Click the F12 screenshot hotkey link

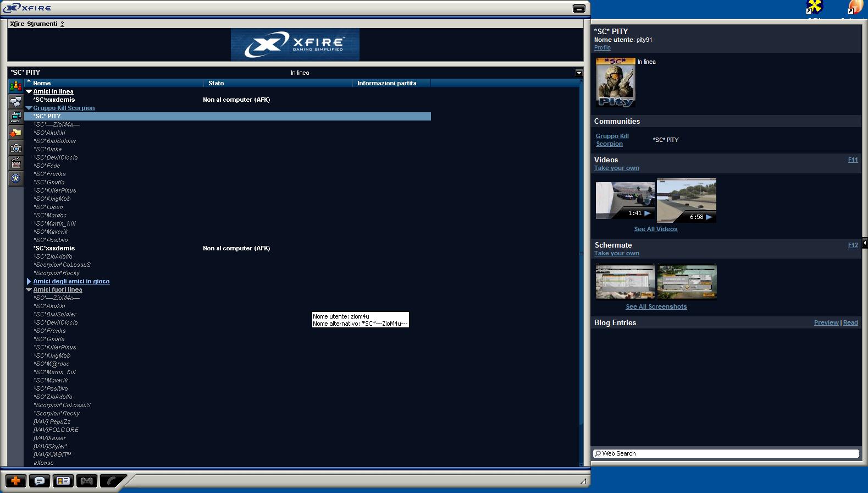coord(853,245)
